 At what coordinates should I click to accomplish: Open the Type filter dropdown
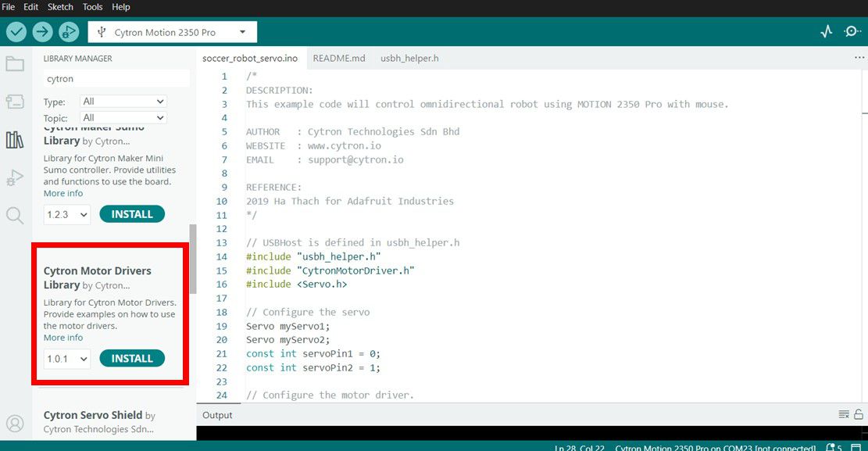123,102
